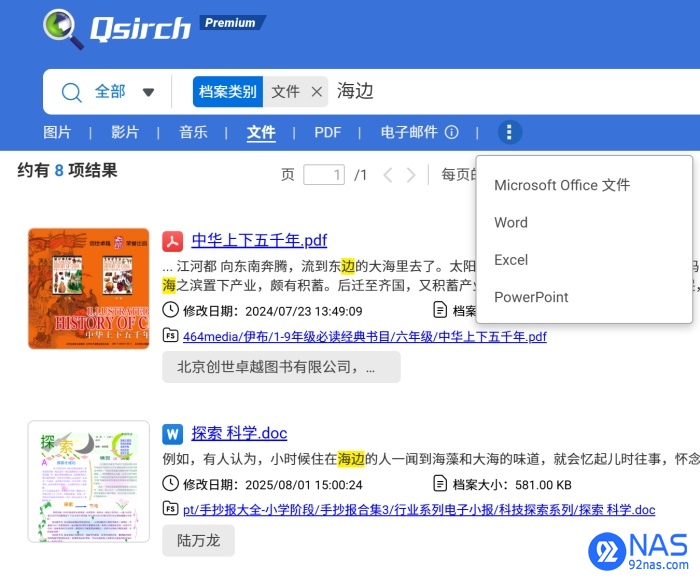Open the 探索 科学 document thumbnail
This screenshot has width=700, height=580.
tap(88, 482)
